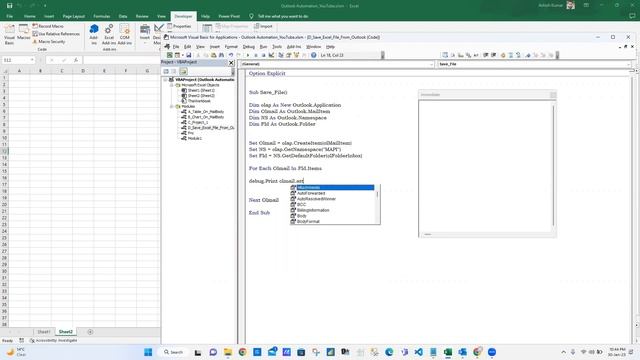640x360 pixels.
Task: Close the Immediate window
Action: 553,95
